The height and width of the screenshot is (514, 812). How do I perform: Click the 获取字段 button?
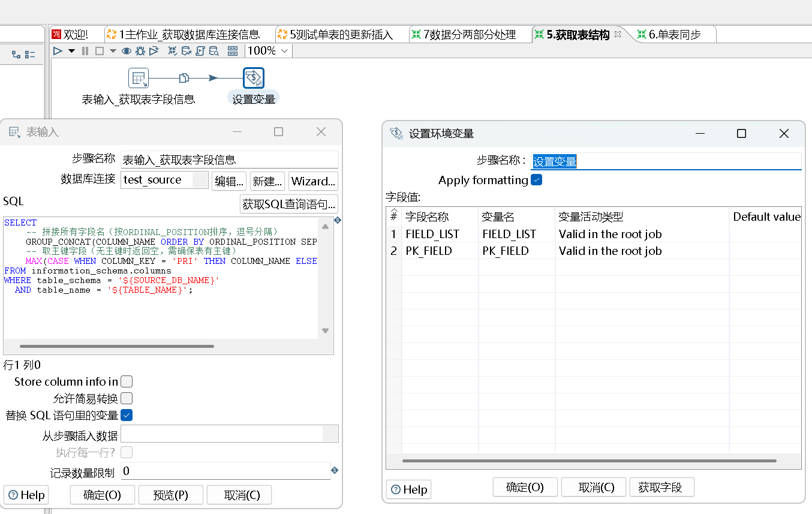[661, 487]
